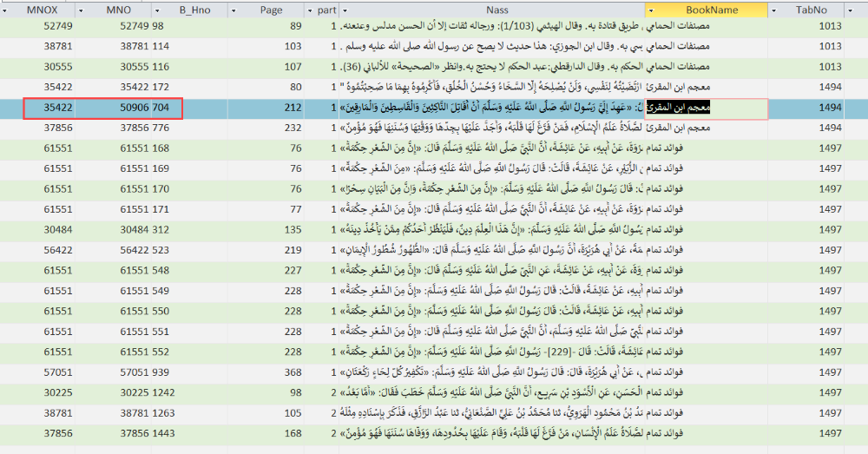The image size is (868, 454).
Task: Click the highlighted BookName cell in selected row
Action: tap(712, 109)
